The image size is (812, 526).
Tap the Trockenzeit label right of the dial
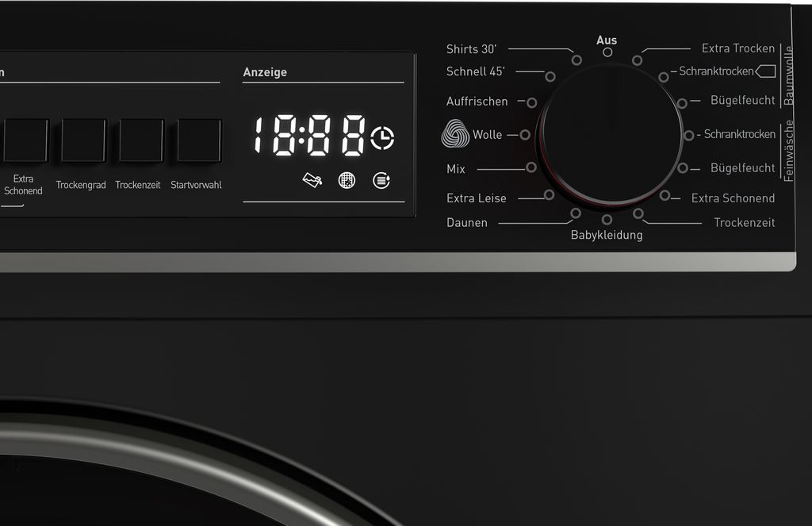[x=745, y=222]
